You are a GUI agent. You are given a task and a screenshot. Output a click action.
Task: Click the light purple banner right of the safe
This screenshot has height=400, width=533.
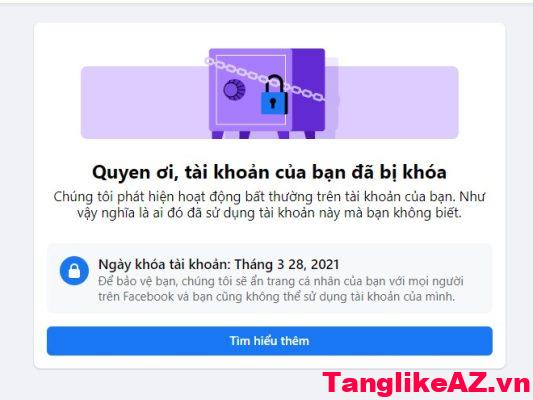(398, 102)
